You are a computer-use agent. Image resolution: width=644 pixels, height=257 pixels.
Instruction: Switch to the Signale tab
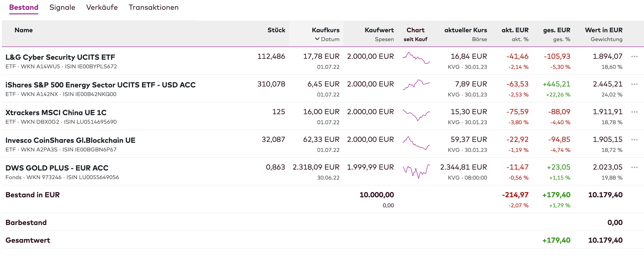tap(62, 7)
